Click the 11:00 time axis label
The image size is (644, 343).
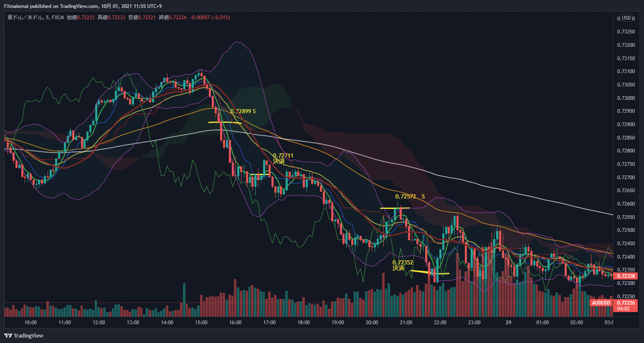65,323
